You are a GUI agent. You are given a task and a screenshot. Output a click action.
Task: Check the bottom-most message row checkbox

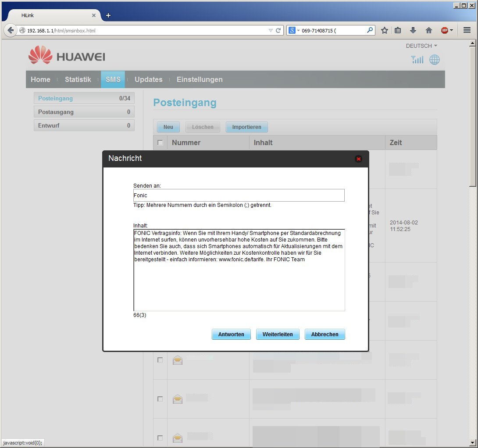click(160, 437)
